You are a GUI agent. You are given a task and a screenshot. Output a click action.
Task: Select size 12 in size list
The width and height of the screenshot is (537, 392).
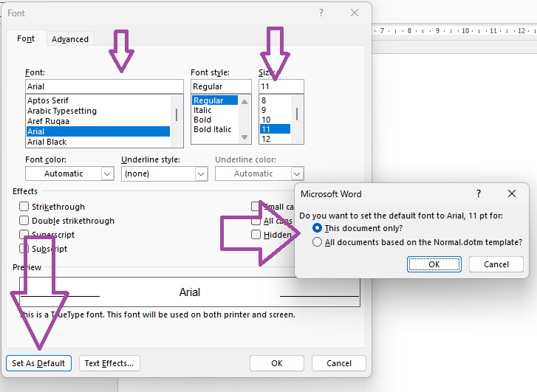coord(275,139)
